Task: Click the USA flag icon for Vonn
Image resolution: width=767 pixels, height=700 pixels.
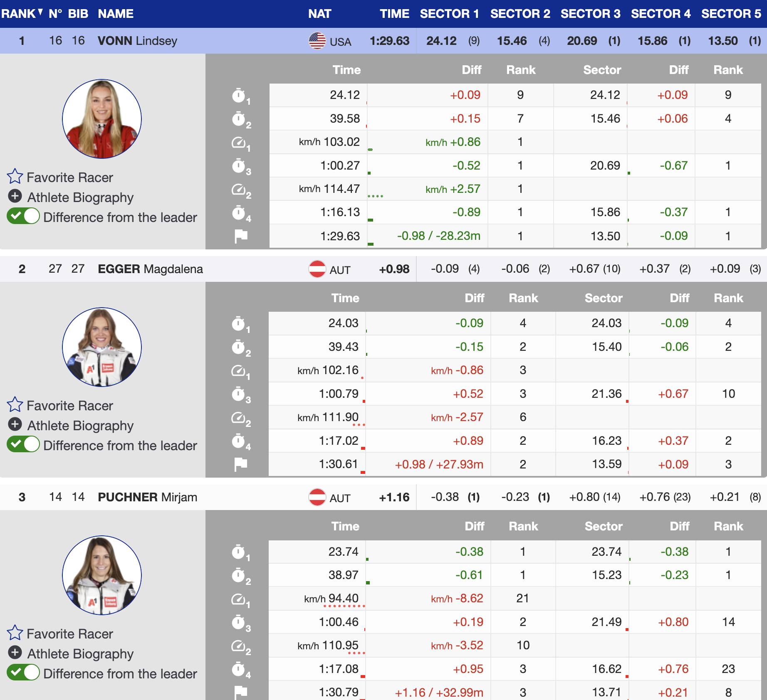Action: coord(317,41)
